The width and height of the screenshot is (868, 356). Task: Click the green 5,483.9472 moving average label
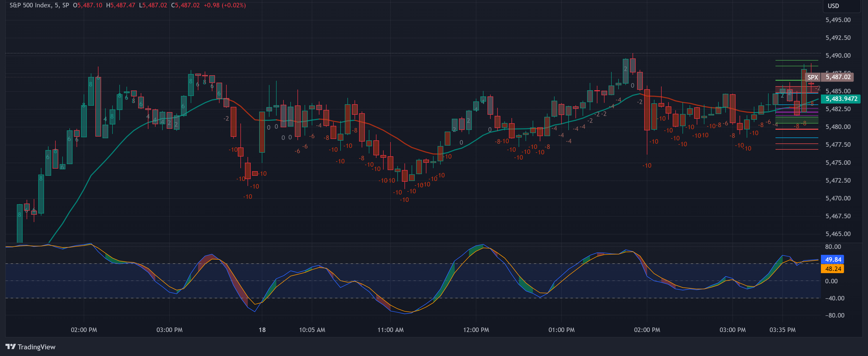coord(841,99)
